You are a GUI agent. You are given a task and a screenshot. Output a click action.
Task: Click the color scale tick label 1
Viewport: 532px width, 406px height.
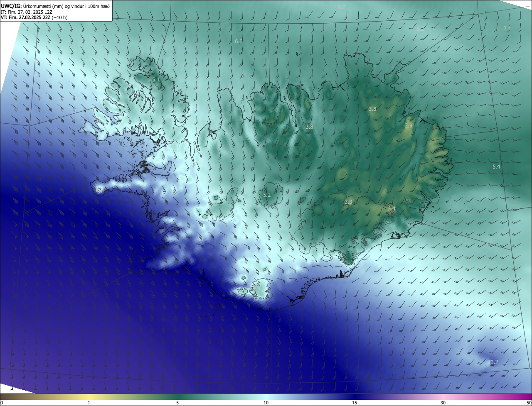click(x=89, y=403)
